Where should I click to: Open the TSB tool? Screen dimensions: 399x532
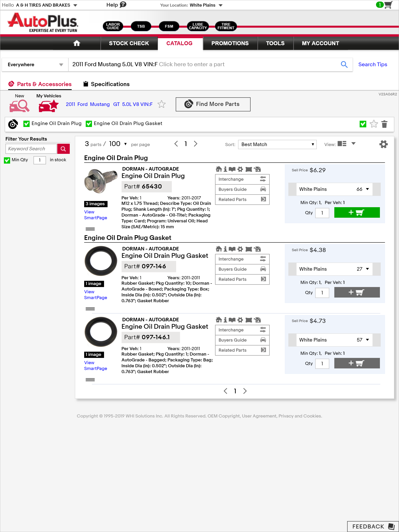[141, 26]
